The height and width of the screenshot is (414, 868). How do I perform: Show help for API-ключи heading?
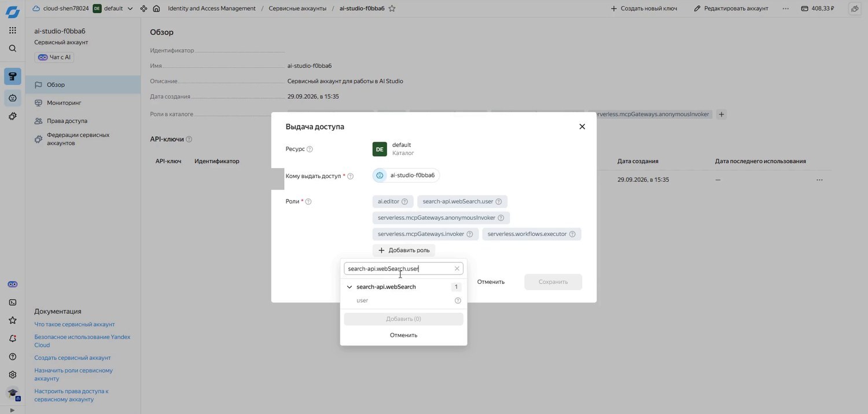click(x=189, y=139)
